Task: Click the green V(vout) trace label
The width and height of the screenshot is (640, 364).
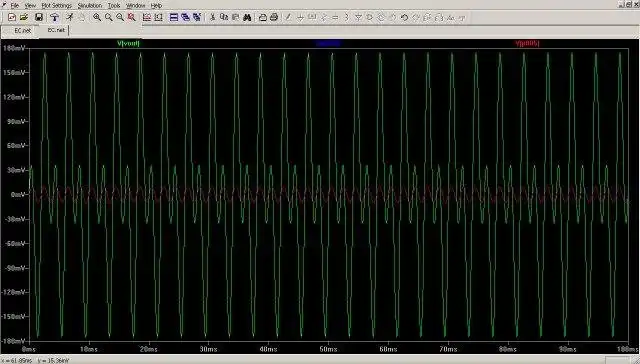Action: [128, 43]
